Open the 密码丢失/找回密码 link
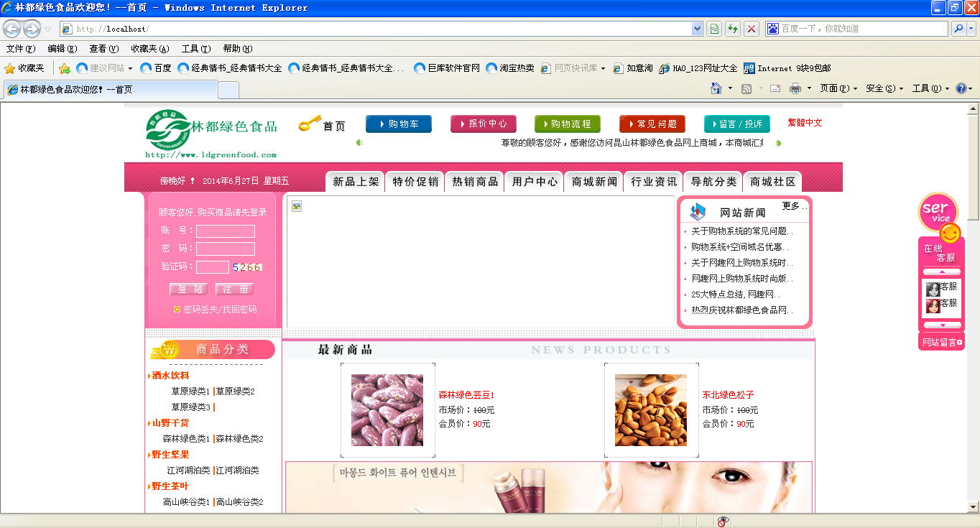Viewport: 980px width, 528px height. (x=219, y=309)
